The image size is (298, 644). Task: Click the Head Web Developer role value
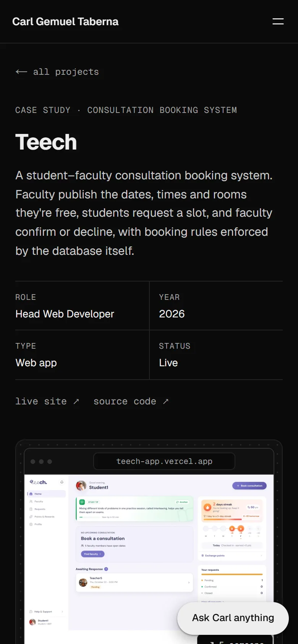[x=65, y=314]
